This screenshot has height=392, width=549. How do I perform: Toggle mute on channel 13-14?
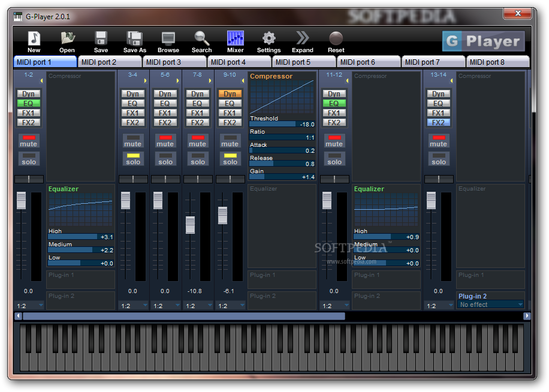click(438, 141)
